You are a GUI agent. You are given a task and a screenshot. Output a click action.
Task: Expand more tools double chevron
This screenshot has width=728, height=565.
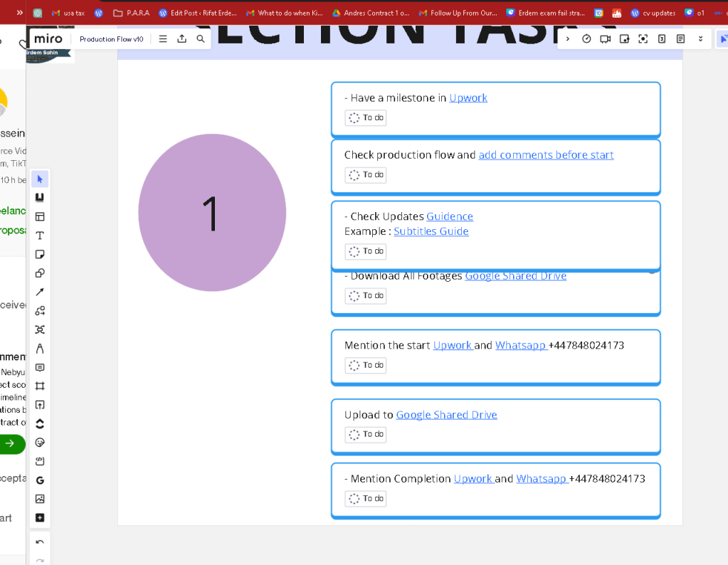pos(701,39)
